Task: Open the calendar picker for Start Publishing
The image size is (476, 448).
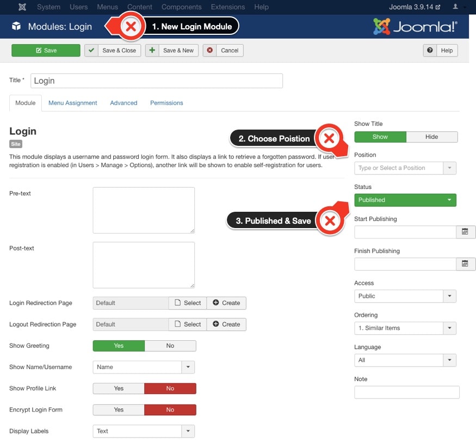Action: 466,232
